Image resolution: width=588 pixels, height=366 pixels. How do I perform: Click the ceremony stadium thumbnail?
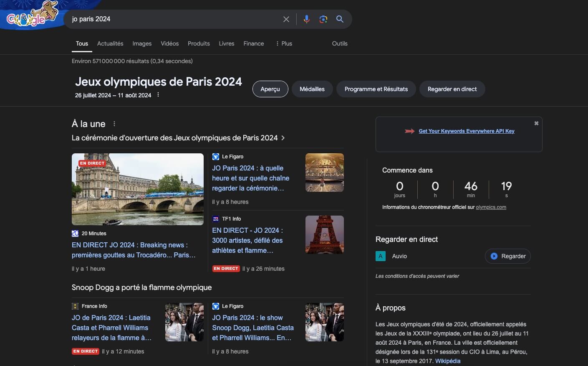coord(325,173)
